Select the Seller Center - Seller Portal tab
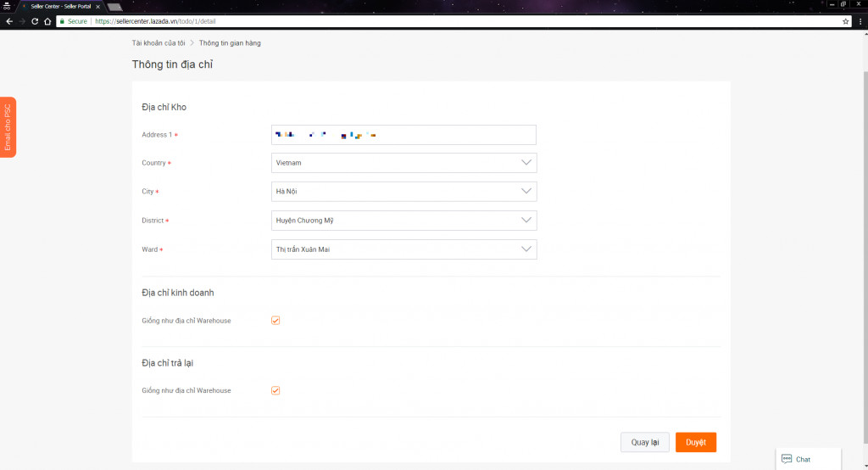This screenshot has height=470, width=868. click(59, 6)
